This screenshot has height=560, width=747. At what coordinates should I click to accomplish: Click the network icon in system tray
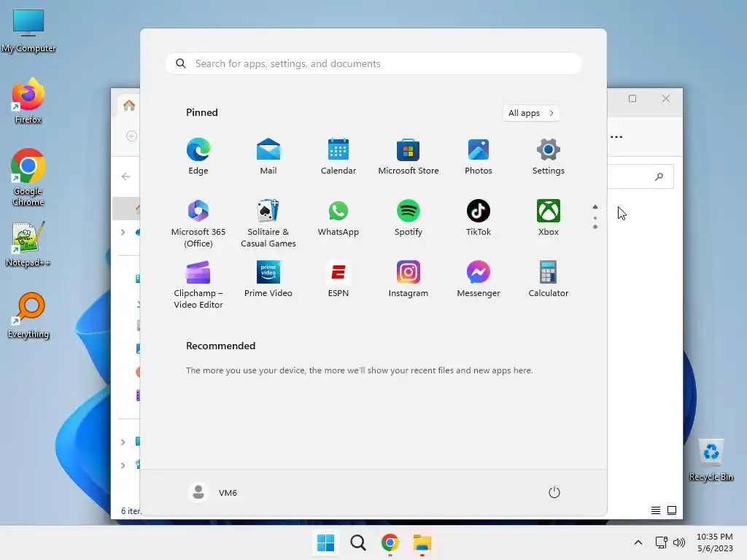tap(661, 542)
